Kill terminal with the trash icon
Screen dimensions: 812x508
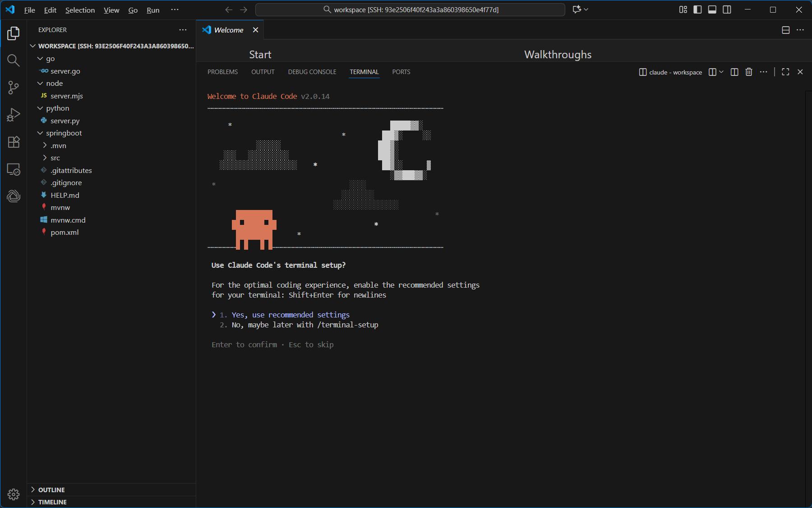(x=749, y=72)
